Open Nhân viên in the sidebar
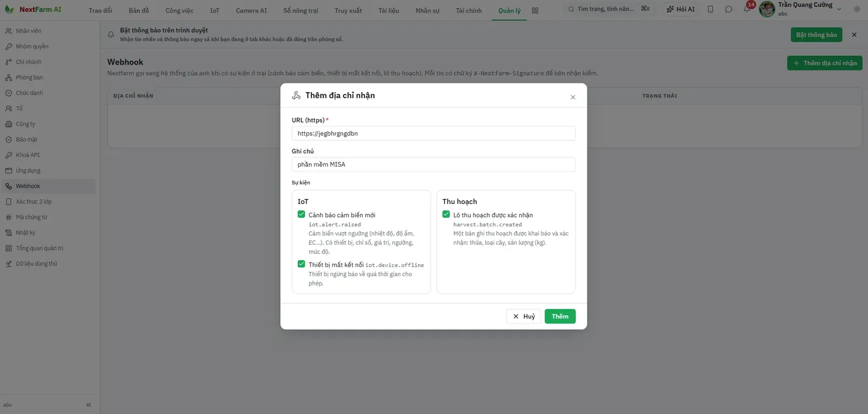868x414 pixels. (x=49, y=31)
